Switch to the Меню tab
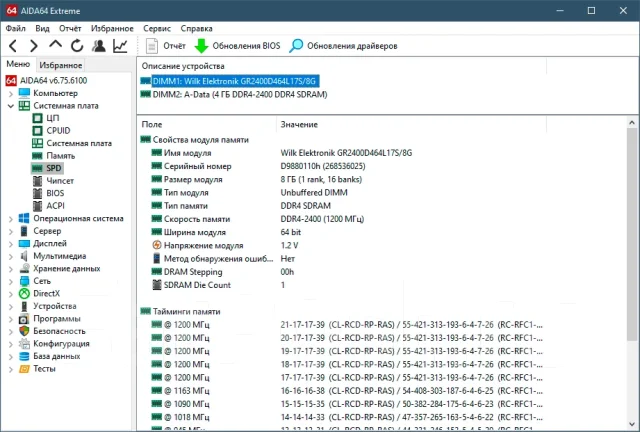This screenshot has width=640, height=432. click(18, 64)
